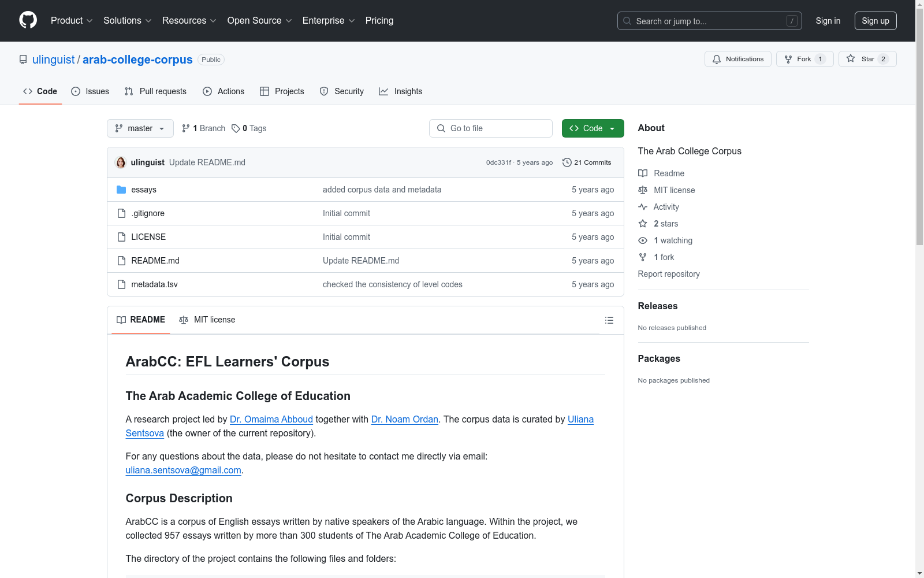Screen dimensions: 924x578
Task: Click the search magnifier icon in header
Action: click(x=627, y=21)
